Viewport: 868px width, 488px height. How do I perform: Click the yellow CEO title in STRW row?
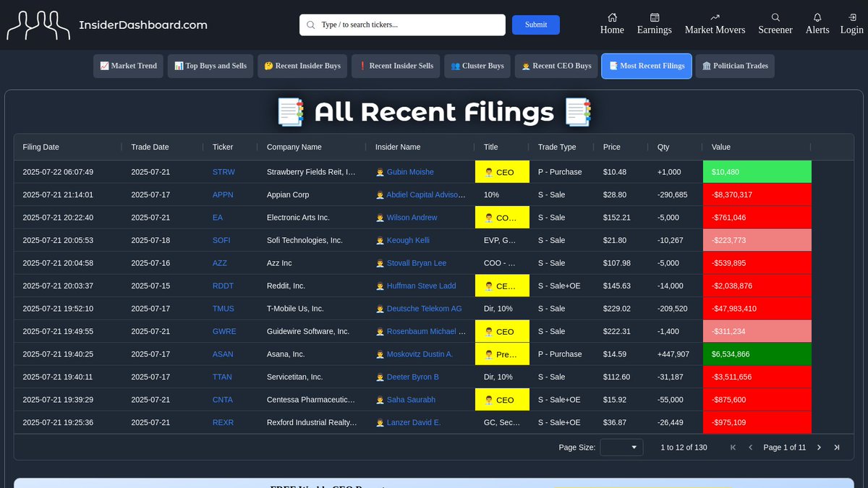tap(502, 172)
